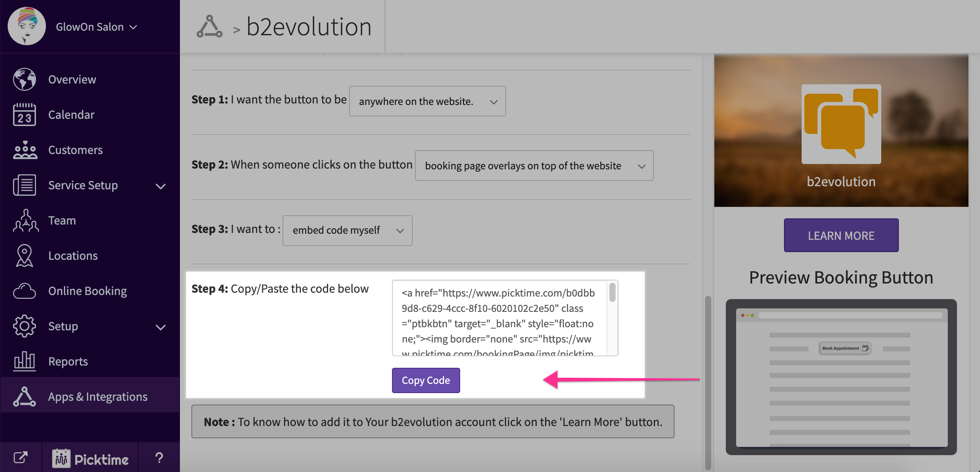Click the LEARN MORE button

pos(841,235)
